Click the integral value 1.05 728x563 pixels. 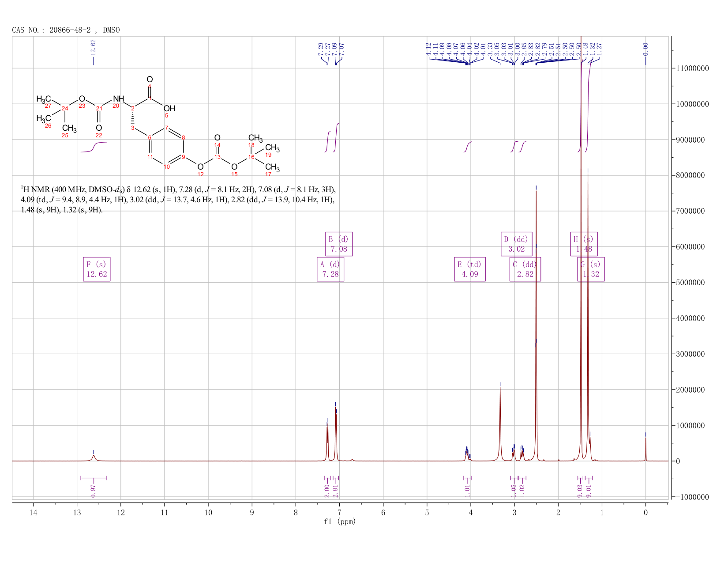tap(514, 491)
